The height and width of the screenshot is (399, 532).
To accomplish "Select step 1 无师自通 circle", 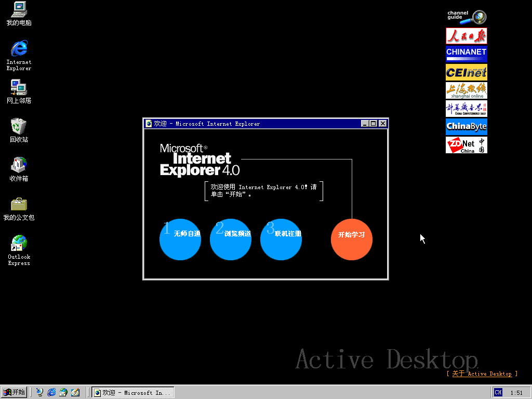I will pos(180,239).
